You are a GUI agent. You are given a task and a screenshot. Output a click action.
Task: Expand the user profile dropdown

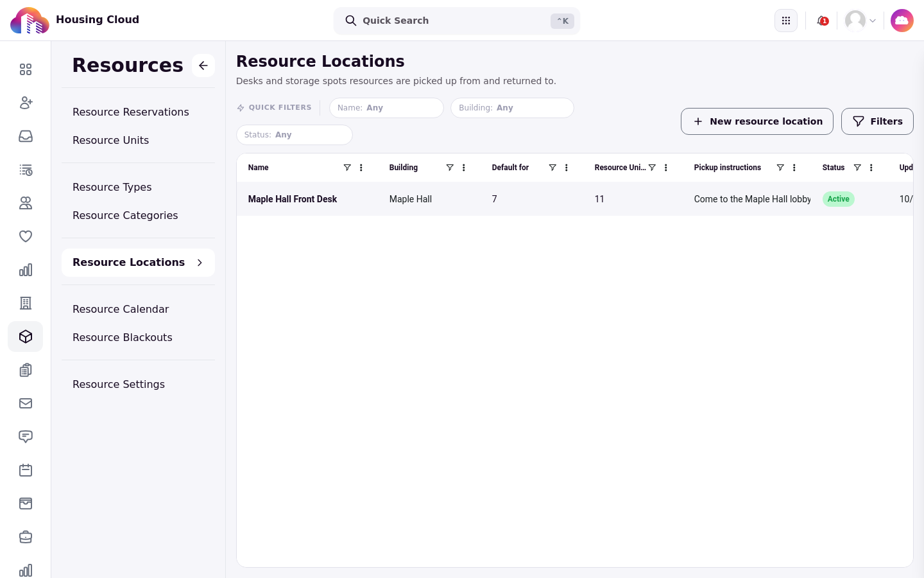pos(860,21)
